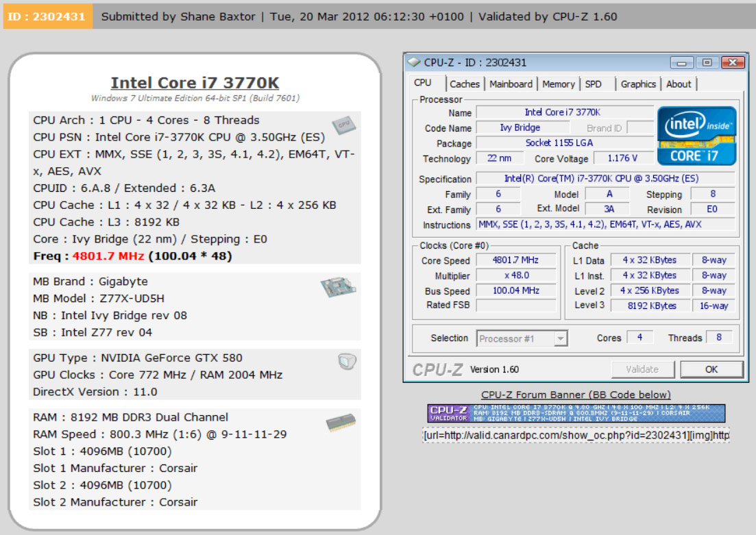
Task: Open the About tab
Action: (x=679, y=84)
